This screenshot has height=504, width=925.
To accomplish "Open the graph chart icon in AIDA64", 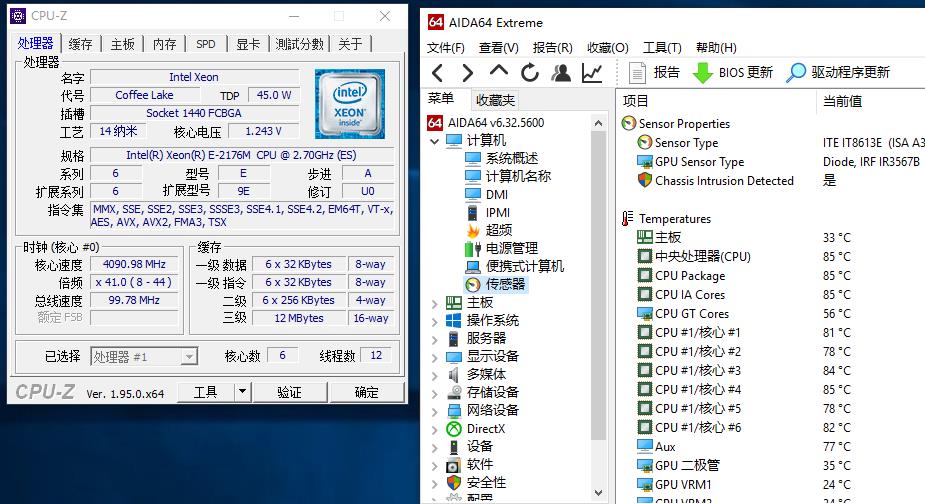I will point(592,73).
